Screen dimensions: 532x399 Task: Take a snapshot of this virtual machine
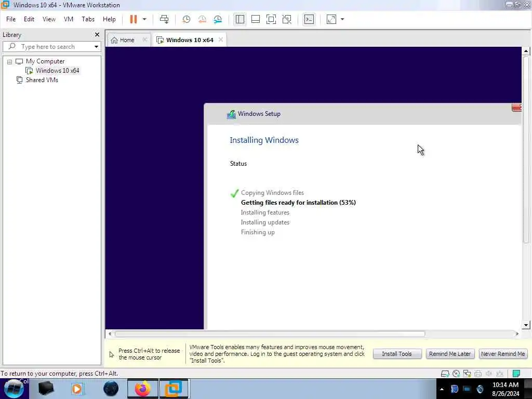pyautogui.click(x=187, y=19)
